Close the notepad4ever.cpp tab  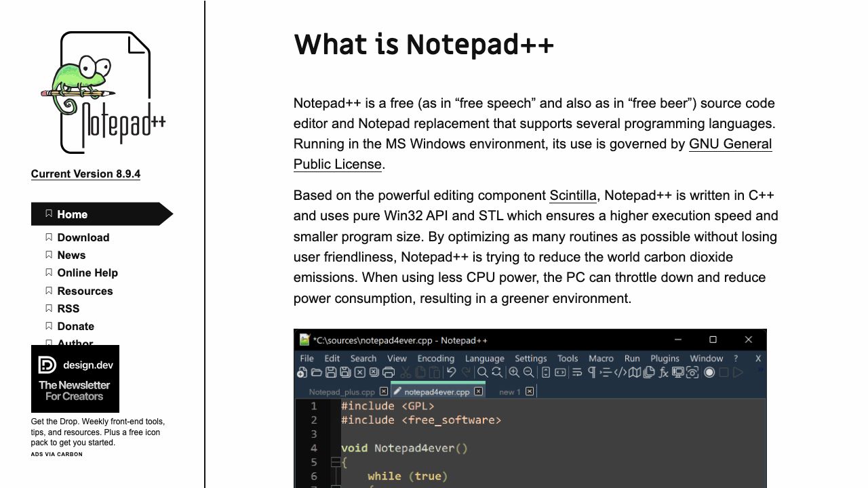pyautogui.click(x=479, y=391)
